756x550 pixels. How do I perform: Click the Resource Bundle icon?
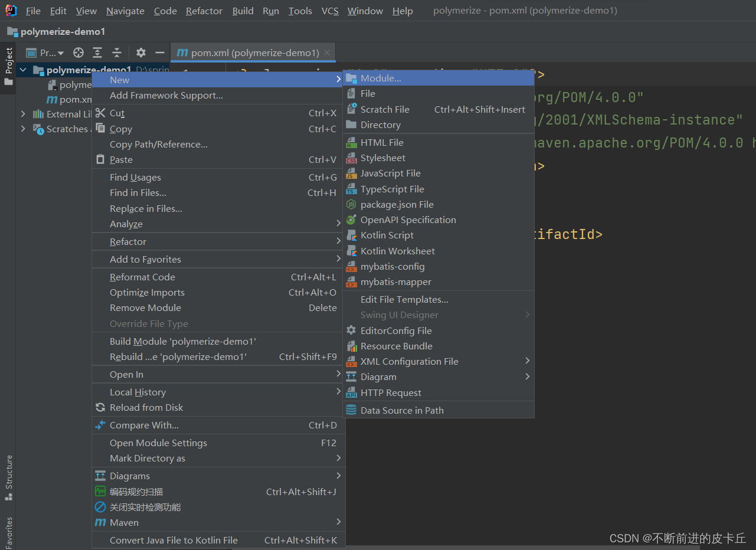pyautogui.click(x=351, y=346)
